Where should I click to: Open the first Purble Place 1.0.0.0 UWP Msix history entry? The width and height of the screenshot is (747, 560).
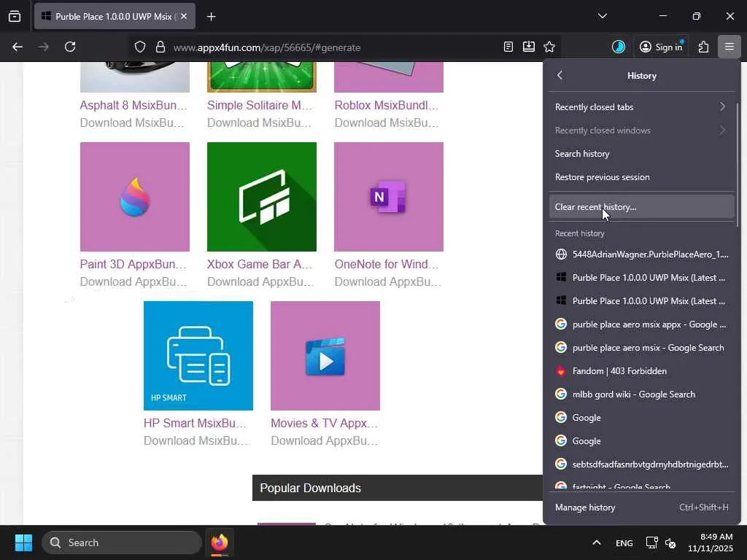click(641, 278)
